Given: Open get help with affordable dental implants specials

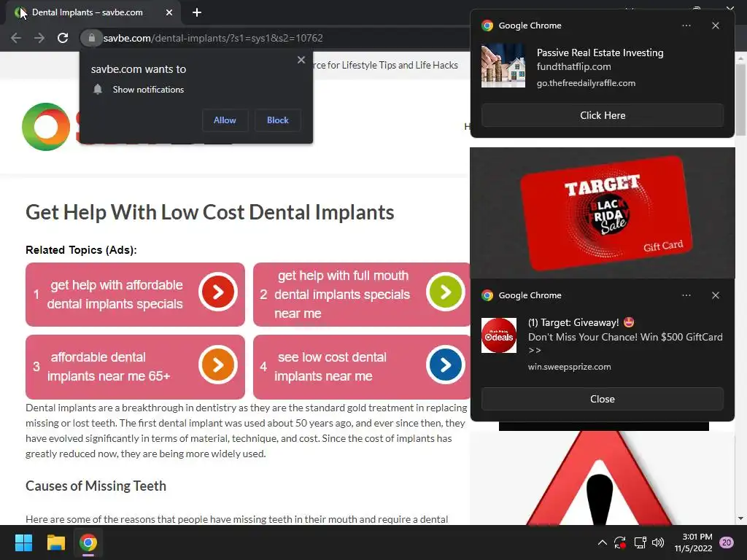Looking at the screenshot, I should tap(135, 295).
